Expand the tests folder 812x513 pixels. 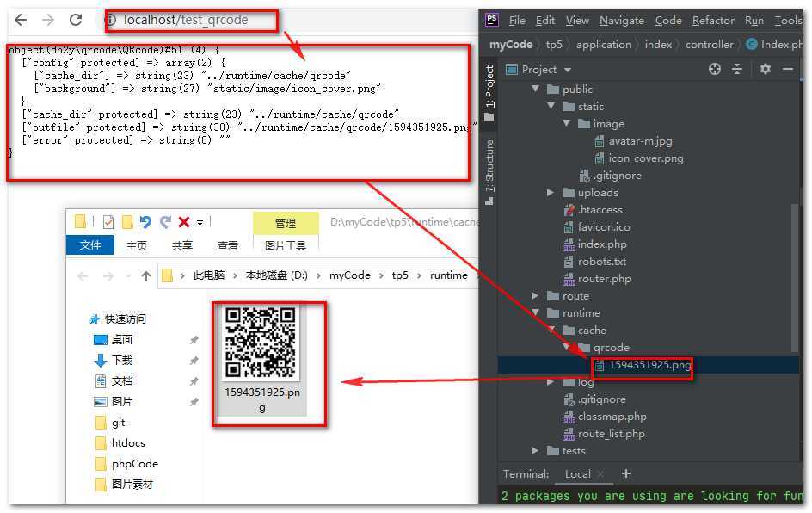click(x=535, y=451)
